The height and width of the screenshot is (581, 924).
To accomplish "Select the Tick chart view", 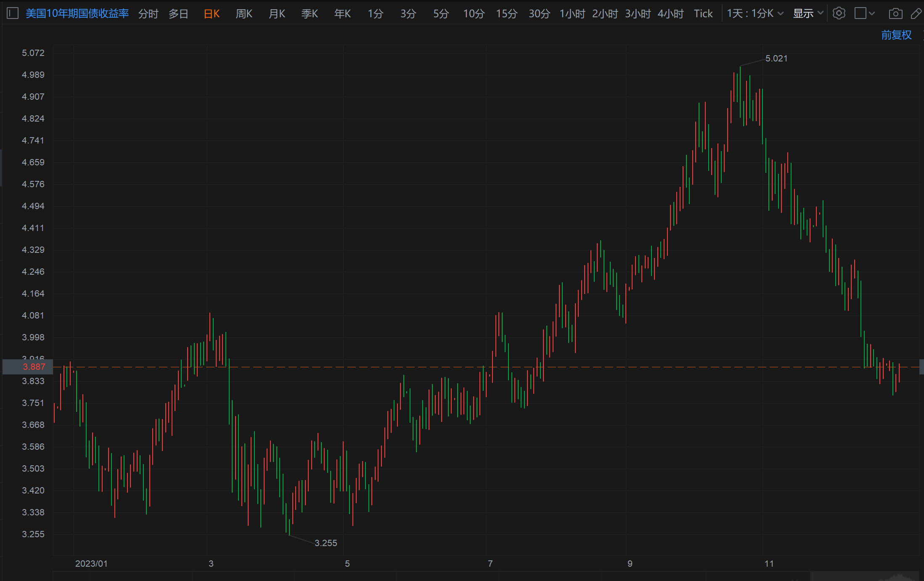I will (x=703, y=14).
